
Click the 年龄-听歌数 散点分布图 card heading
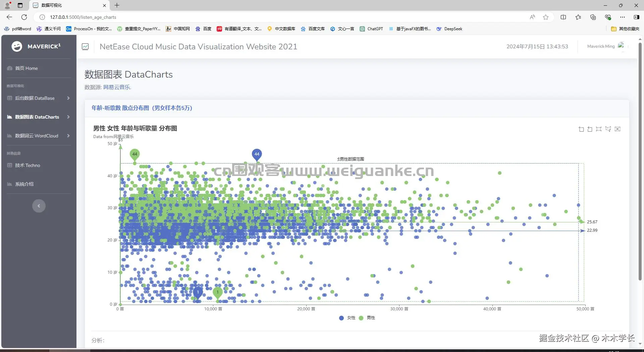[142, 108]
